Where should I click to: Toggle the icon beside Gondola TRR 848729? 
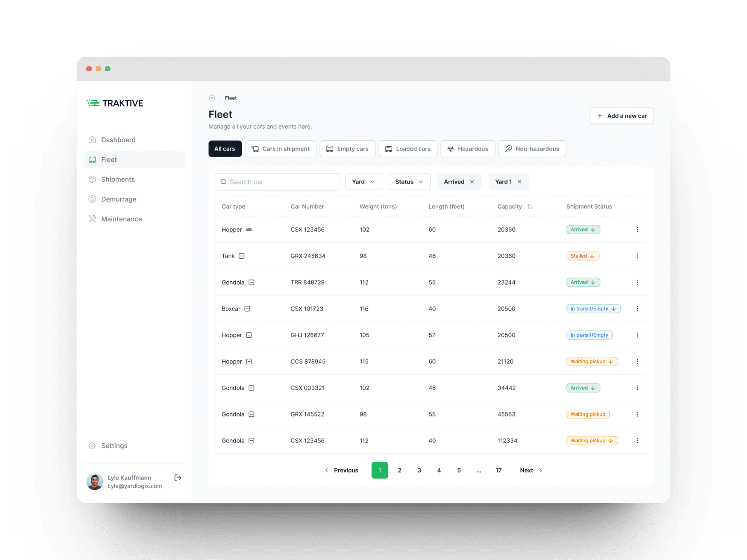[x=251, y=282]
